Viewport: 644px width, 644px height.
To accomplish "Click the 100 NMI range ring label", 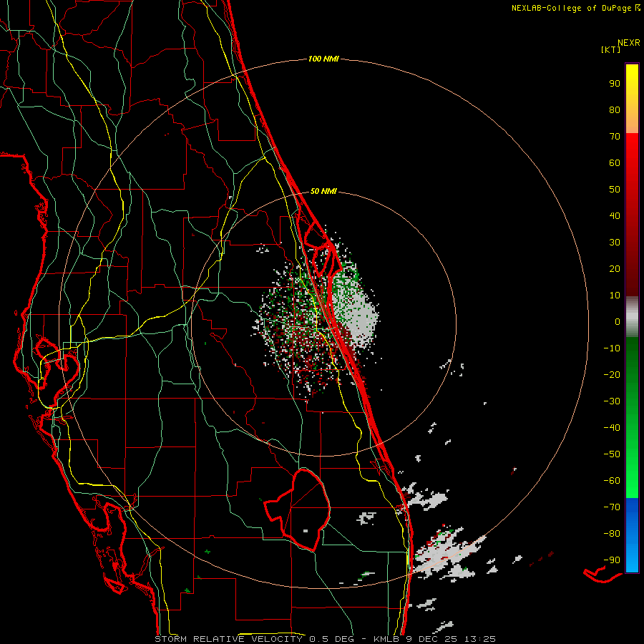I will pos(323,59).
